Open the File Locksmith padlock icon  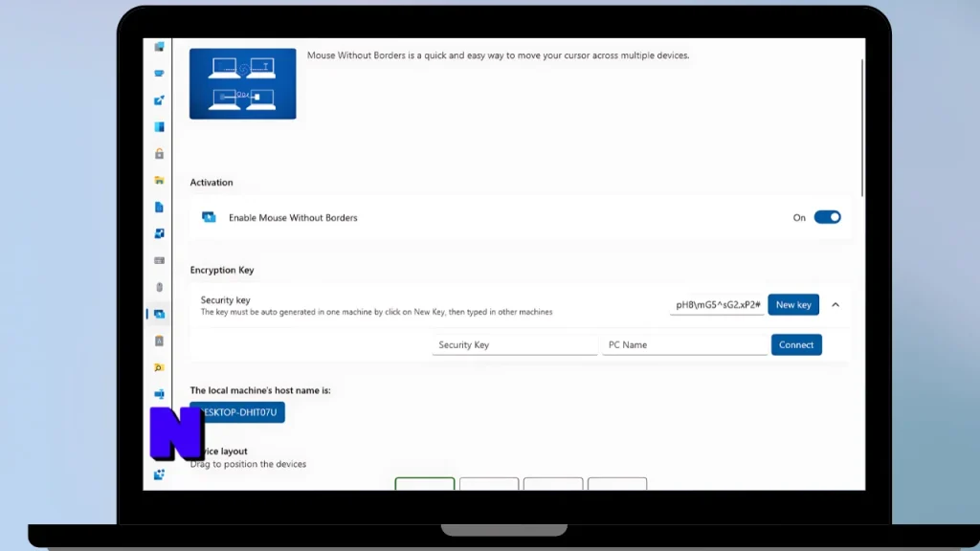click(x=160, y=154)
